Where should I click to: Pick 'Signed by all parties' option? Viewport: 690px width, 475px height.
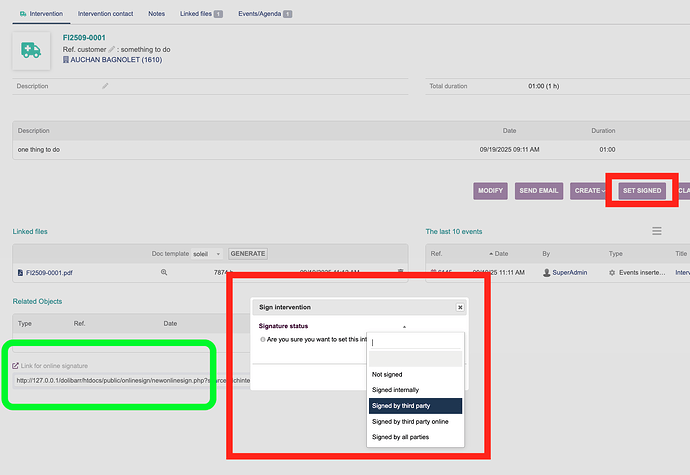click(409, 437)
